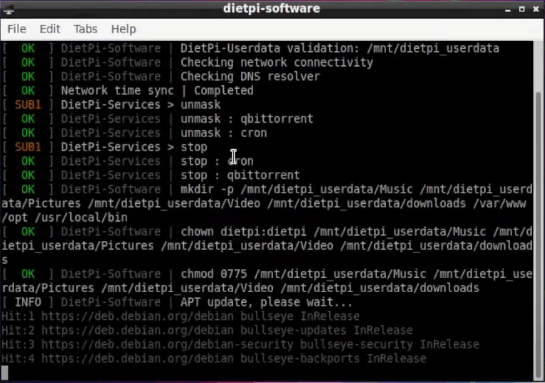The height and width of the screenshot is (383, 545).
Task: Click the 'stop : qbittorrent' text
Action: point(240,175)
